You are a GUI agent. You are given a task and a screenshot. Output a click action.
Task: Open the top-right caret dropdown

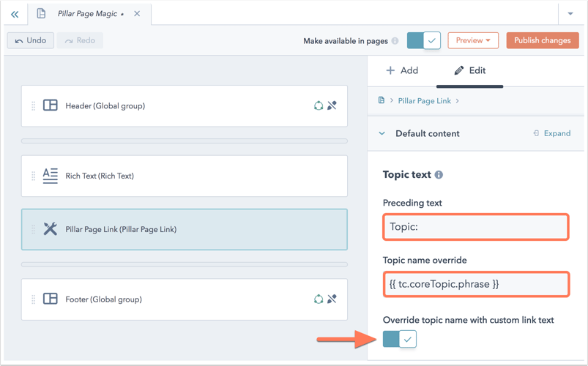(570, 13)
